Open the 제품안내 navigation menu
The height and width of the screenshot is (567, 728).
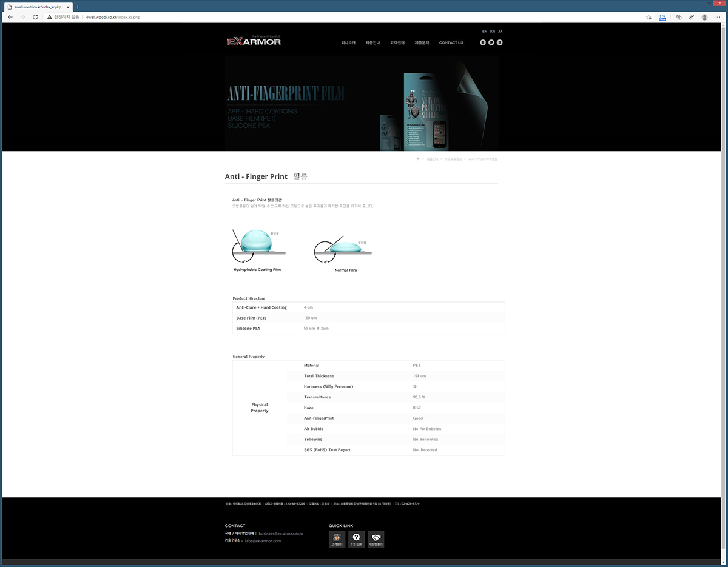(372, 43)
